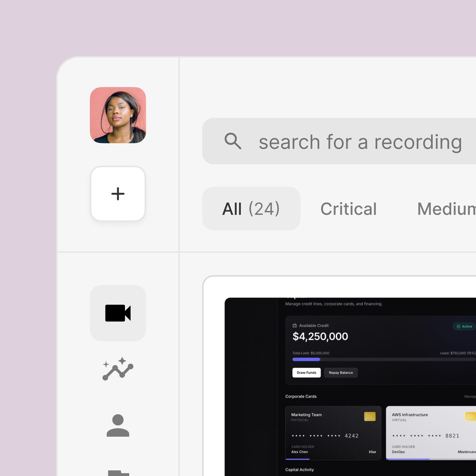Select the All (24) filter tab
The image size is (476, 476).
[251, 209]
